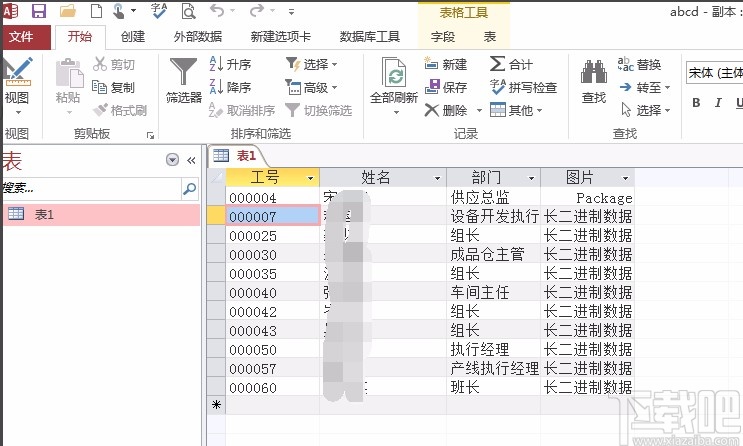The image size is (743, 446).
Task: Click the 粘贴 paste icon
Action: pyautogui.click(x=69, y=73)
